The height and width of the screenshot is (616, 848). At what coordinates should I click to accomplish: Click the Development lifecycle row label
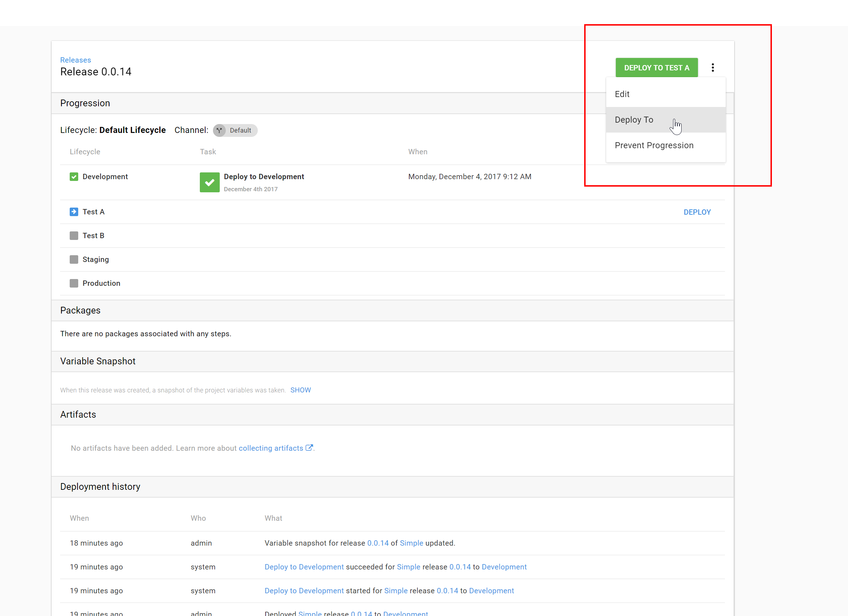[x=105, y=177]
